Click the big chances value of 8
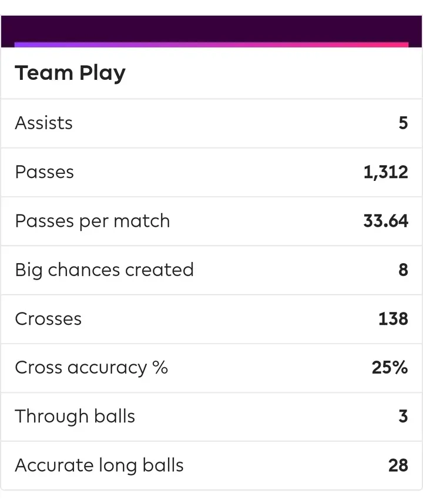The height and width of the screenshot is (504, 423). coord(403,270)
